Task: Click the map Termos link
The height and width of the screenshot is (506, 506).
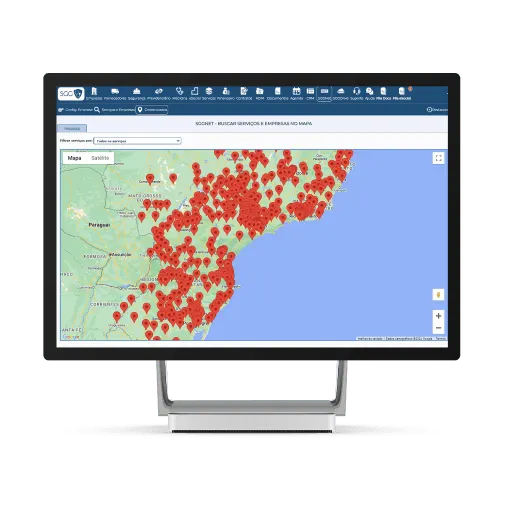Action: [x=440, y=338]
